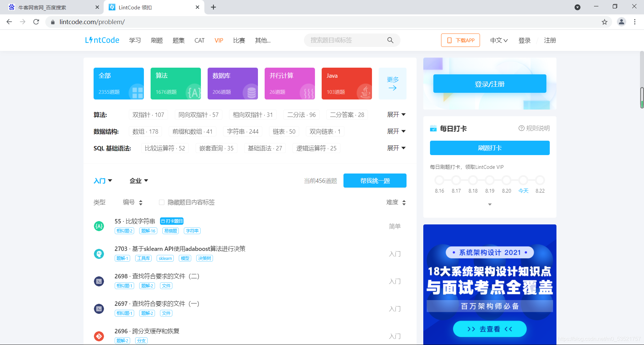
Task: Click the 帮我挑一题 button
Action: [375, 181]
